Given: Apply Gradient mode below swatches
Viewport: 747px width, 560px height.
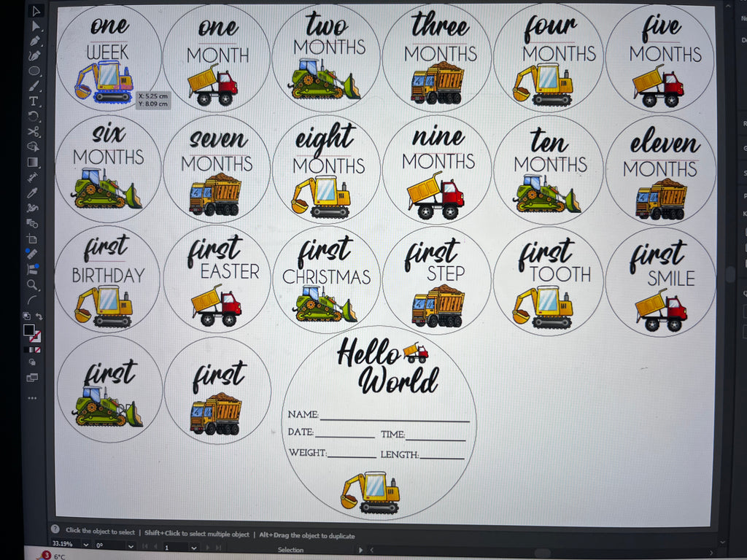Looking at the screenshot, I should coord(32,350).
